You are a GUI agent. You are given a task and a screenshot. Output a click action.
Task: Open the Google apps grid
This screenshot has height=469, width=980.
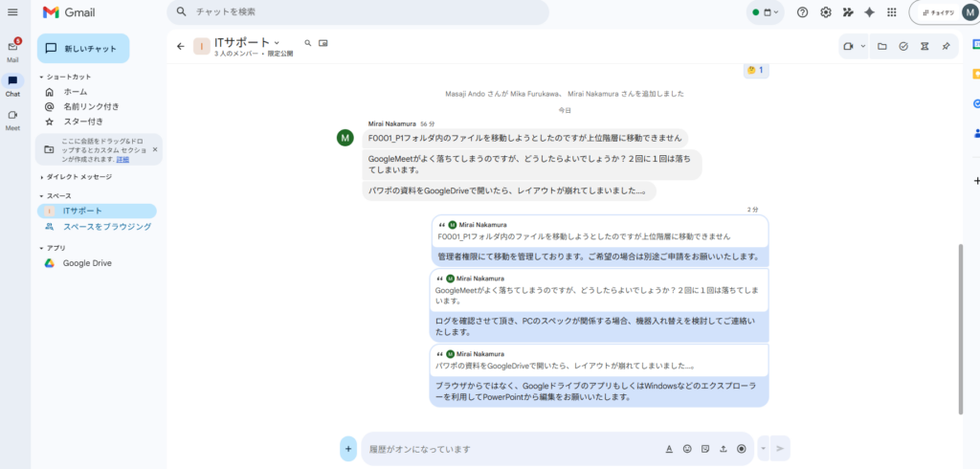point(891,11)
